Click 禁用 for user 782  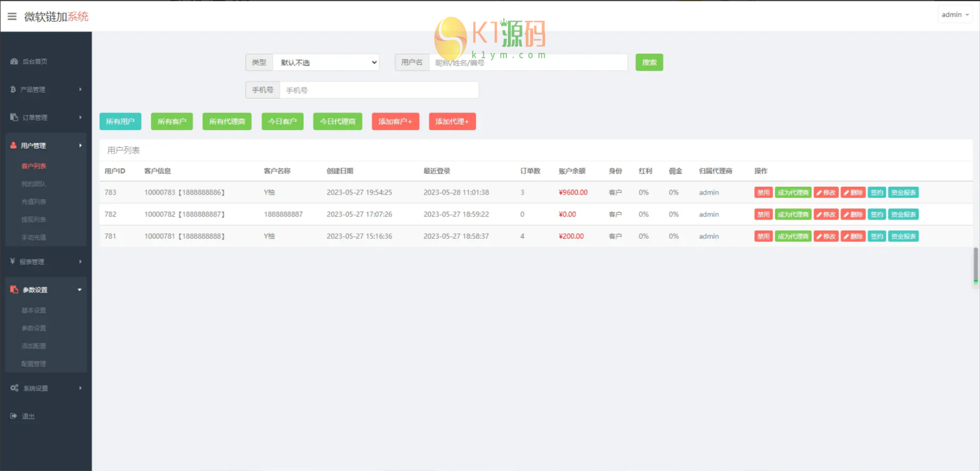click(x=764, y=214)
